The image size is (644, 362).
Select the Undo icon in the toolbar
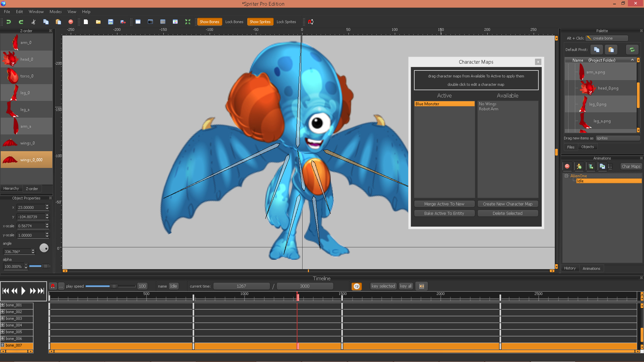(8, 21)
